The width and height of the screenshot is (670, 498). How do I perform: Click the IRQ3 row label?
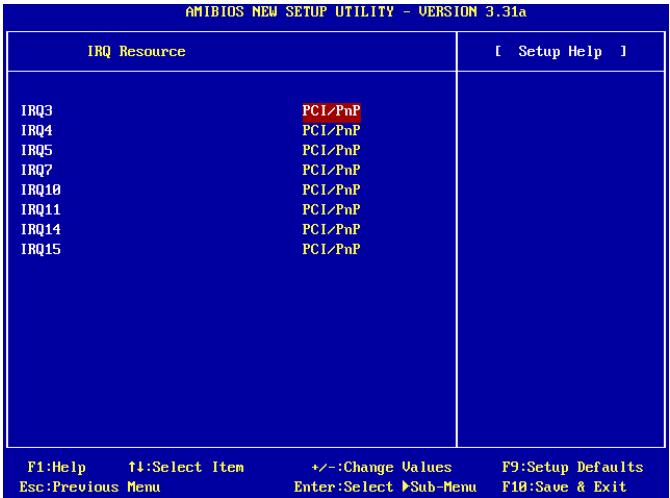coord(37,111)
